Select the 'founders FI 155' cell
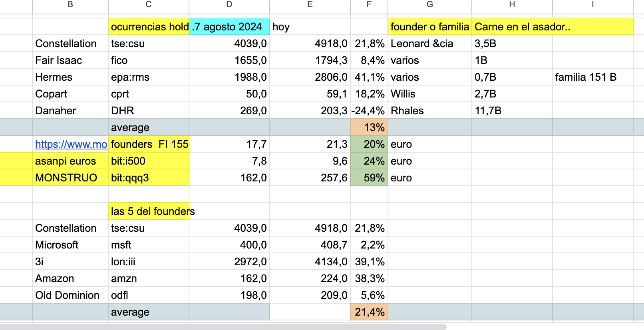Screen dimensions: 644x330 [x=149, y=144]
